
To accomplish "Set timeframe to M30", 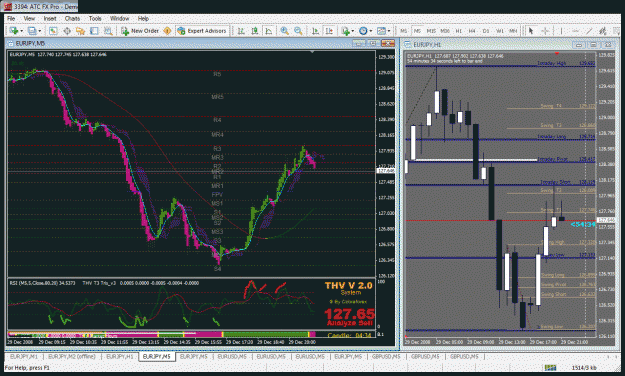I will coord(445,31).
